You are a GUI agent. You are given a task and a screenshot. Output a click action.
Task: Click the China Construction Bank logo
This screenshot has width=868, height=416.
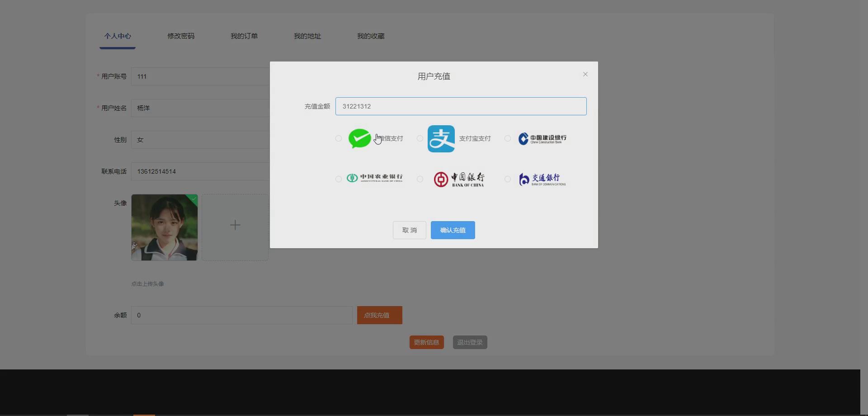[x=542, y=138]
